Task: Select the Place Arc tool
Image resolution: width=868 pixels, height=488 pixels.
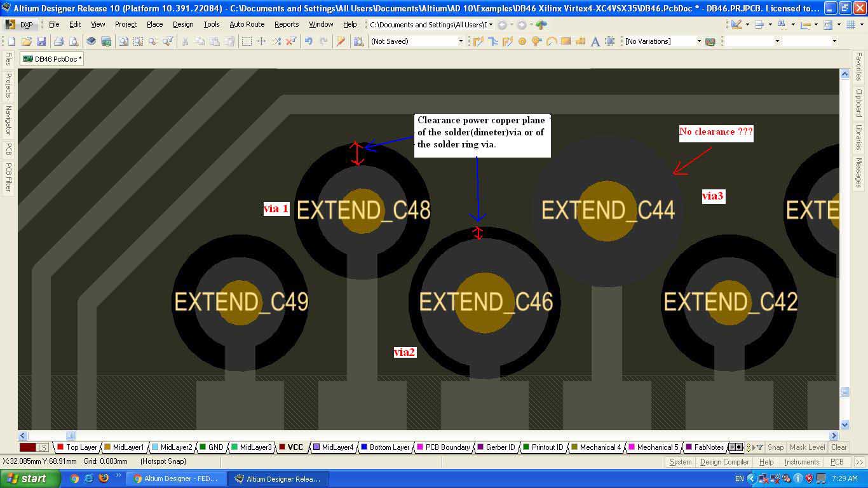Action: [551, 41]
